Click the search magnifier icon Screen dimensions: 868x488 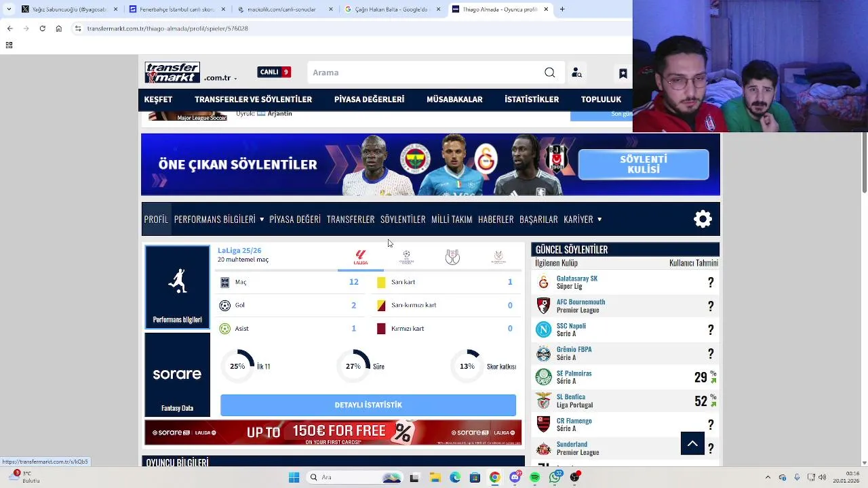(x=550, y=73)
